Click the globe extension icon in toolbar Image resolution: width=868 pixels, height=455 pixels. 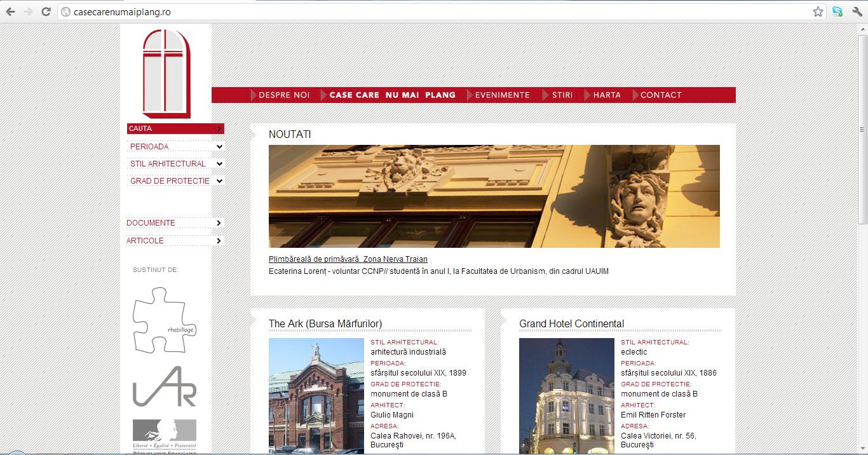(837, 11)
